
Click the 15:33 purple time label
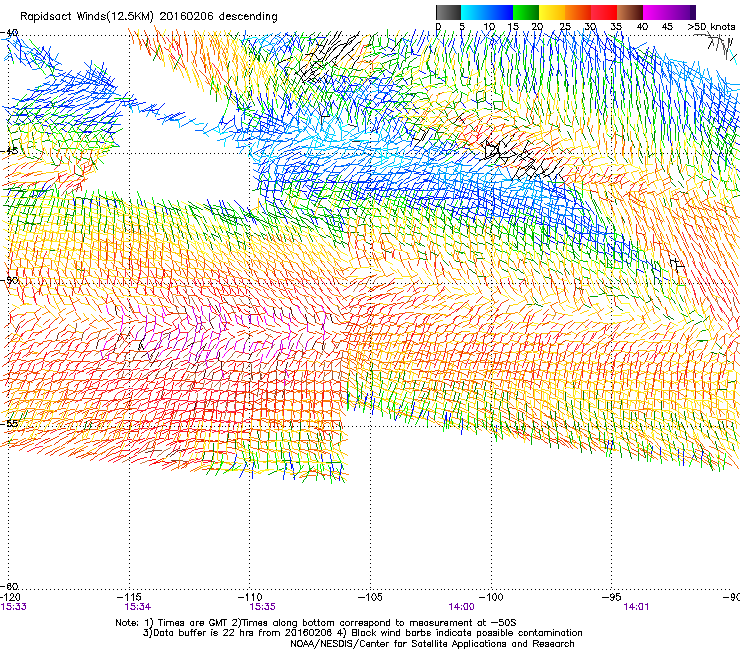pos(14,607)
